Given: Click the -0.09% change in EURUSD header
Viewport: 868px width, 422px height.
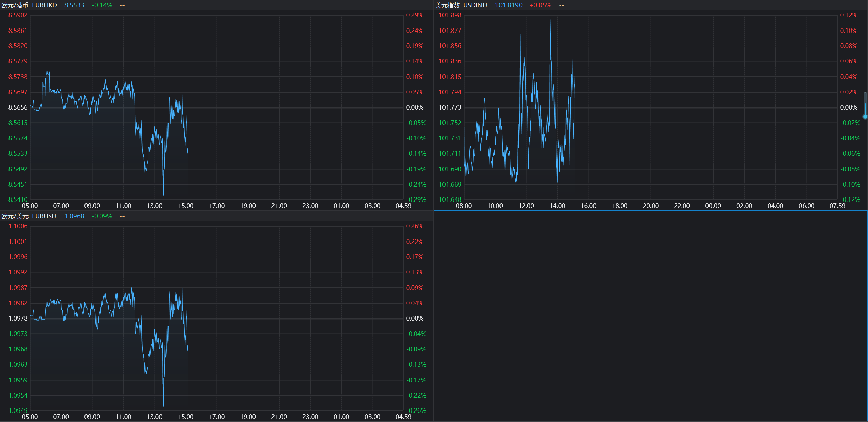Looking at the screenshot, I should click(102, 216).
